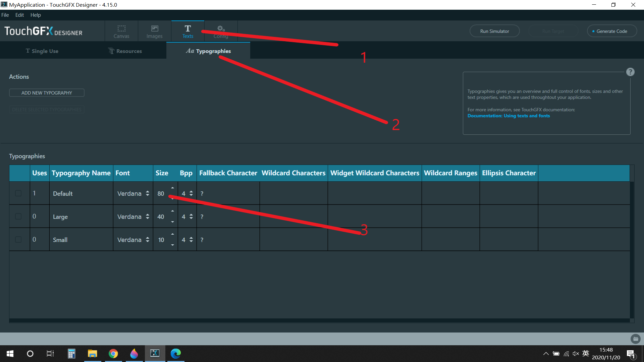The width and height of the screenshot is (644, 362).
Task: Check the Small typography row checkbox
Action: (x=18, y=240)
